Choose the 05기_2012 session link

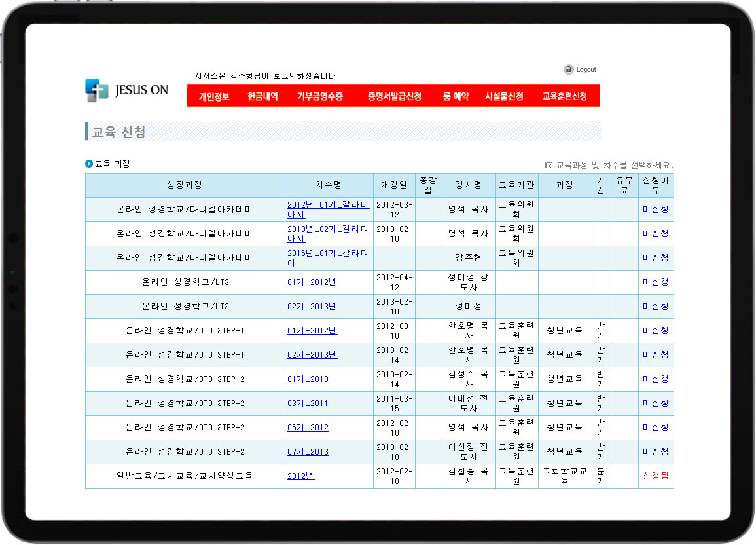pyautogui.click(x=308, y=428)
